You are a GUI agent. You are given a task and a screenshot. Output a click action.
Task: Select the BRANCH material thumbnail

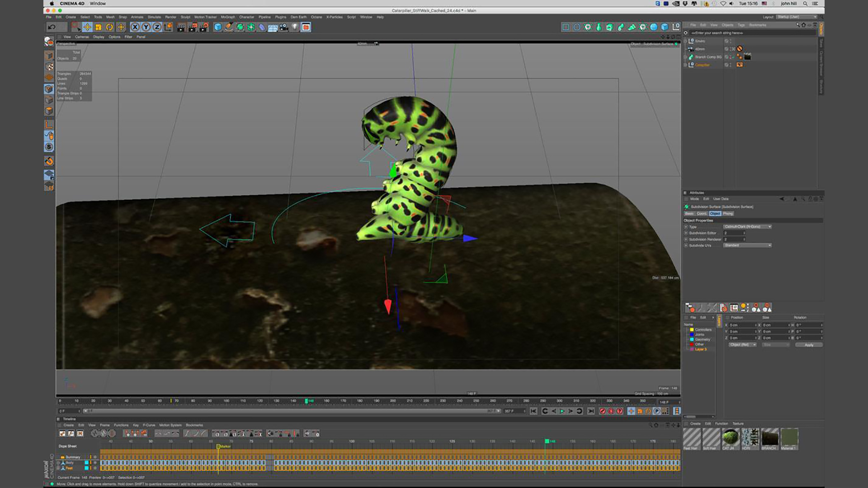coord(769,438)
